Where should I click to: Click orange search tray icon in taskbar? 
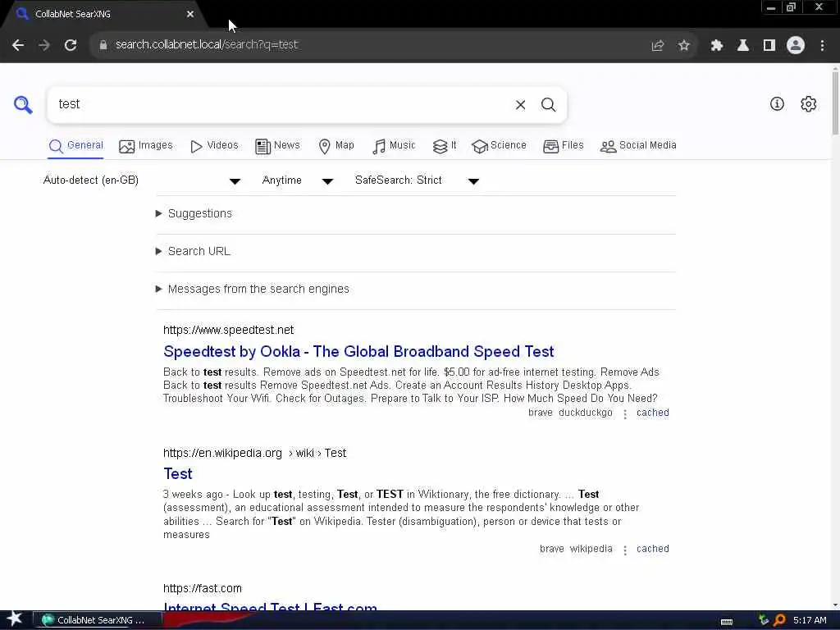point(779,620)
